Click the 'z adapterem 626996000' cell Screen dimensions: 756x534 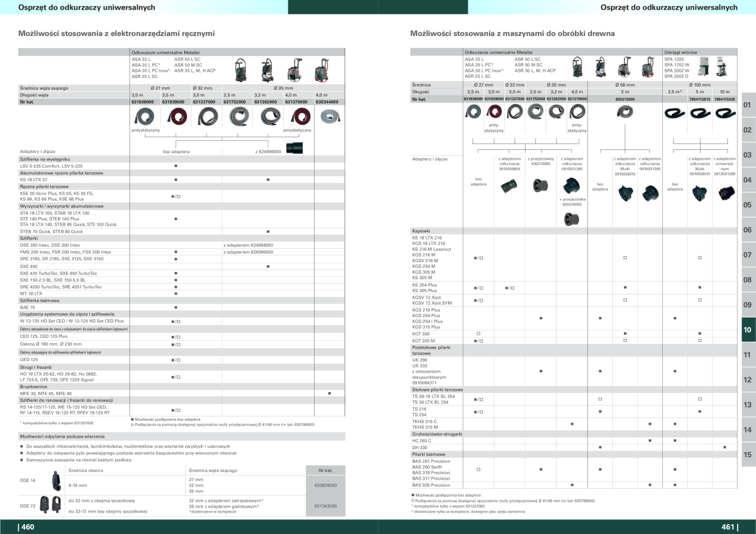click(x=248, y=252)
